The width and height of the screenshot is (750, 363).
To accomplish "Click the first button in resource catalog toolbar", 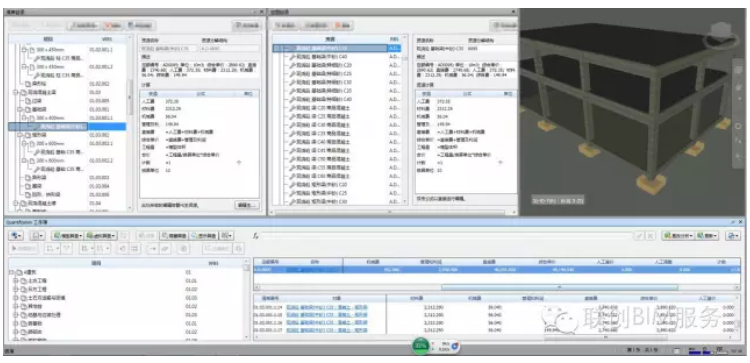I will 285,25.
